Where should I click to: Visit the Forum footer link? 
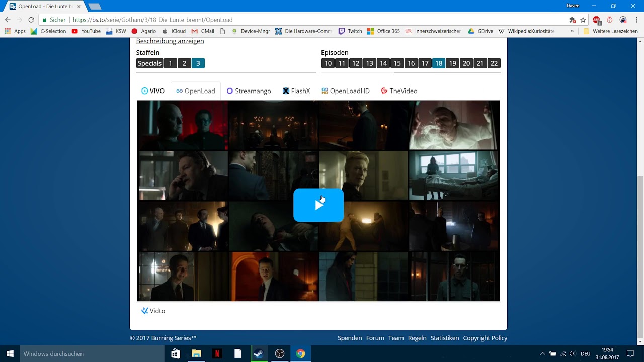point(375,338)
